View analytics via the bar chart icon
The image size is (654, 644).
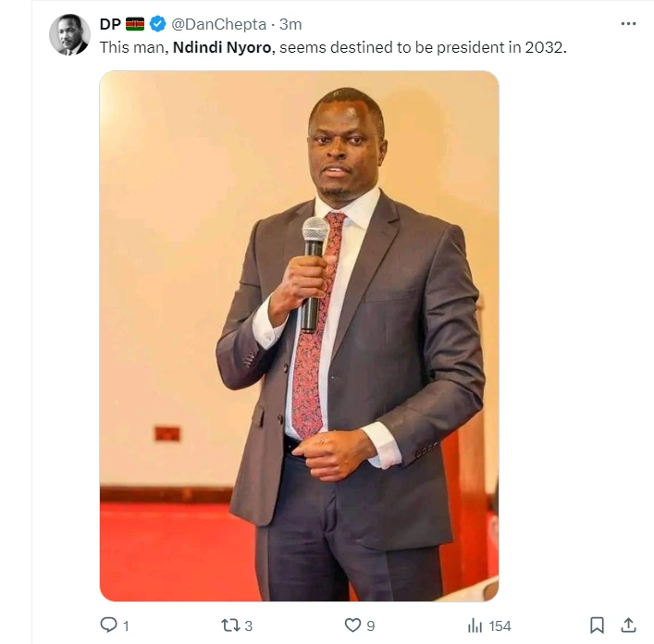click(475, 625)
